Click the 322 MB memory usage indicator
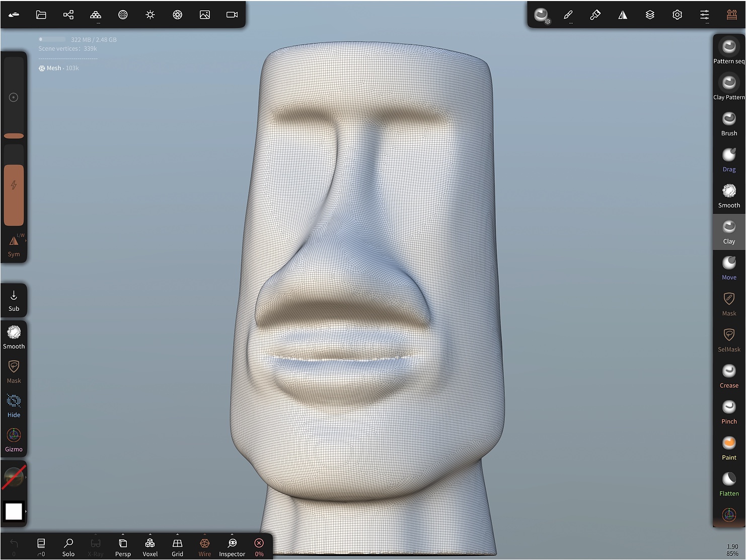The width and height of the screenshot is (746, 560). (x=78, y=39)
